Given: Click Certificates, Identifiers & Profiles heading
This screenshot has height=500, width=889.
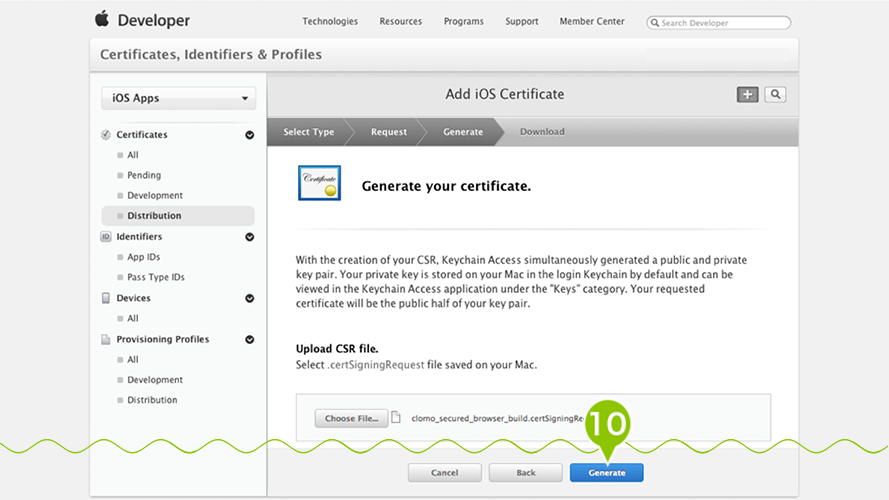Looking at the screenshot, I should tap(211, 54).
